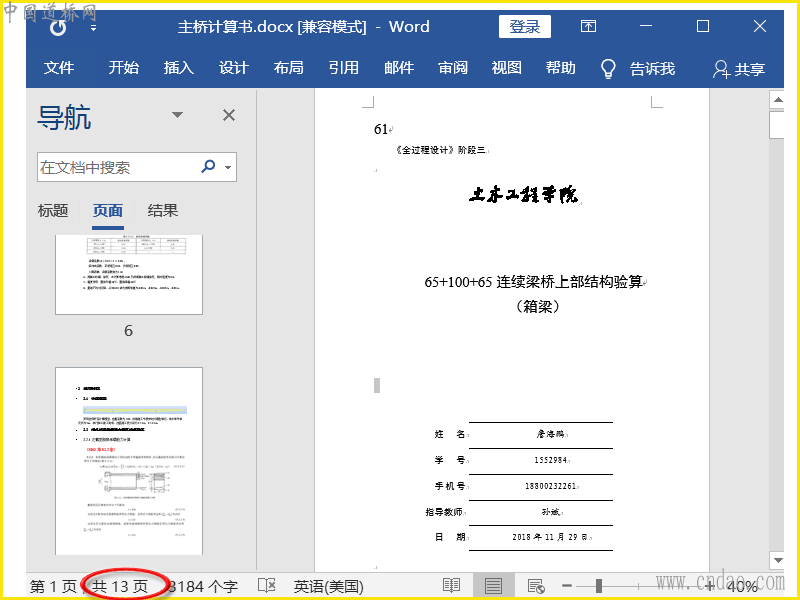The width and height of the screenshot is (800, 600).
Task: Select the page 7 thumbnail
Action: (x=129, y=460)
